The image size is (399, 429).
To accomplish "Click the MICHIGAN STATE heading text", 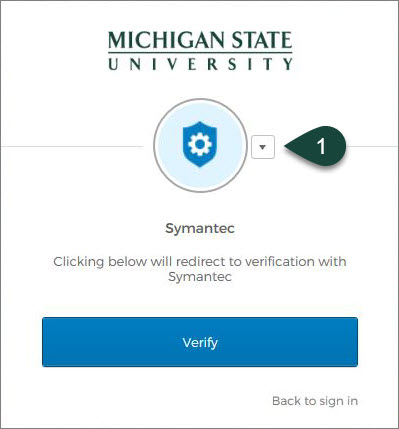I will (200, 40).
